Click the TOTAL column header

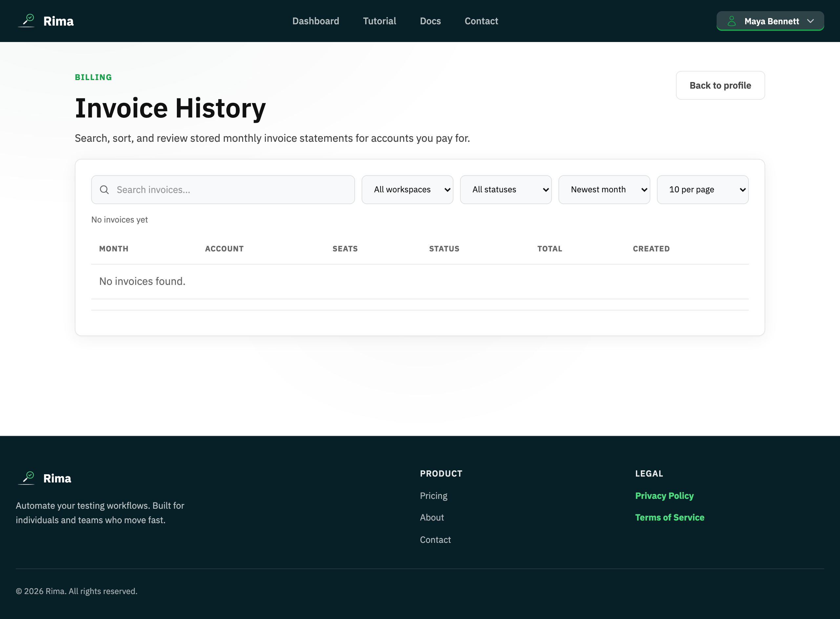(550, 249)
